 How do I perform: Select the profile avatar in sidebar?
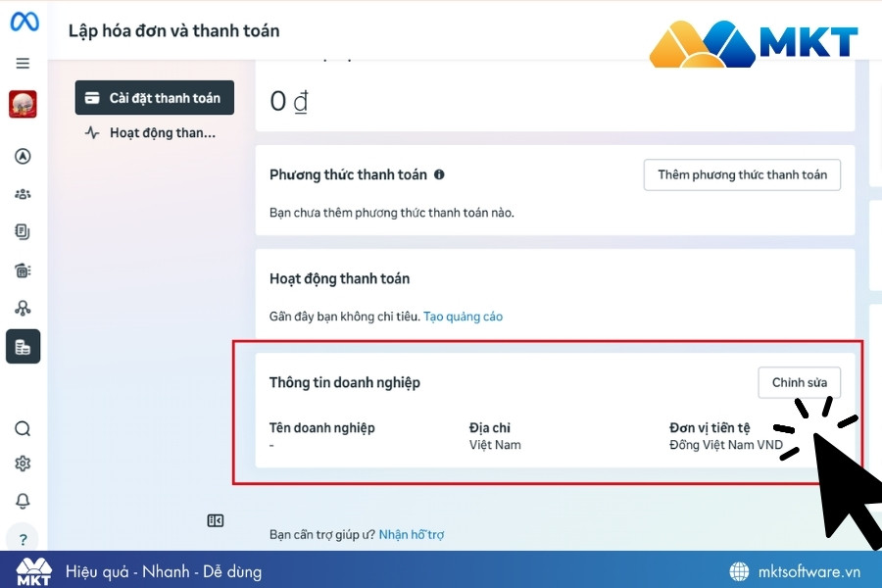click(x=23, y=103)
